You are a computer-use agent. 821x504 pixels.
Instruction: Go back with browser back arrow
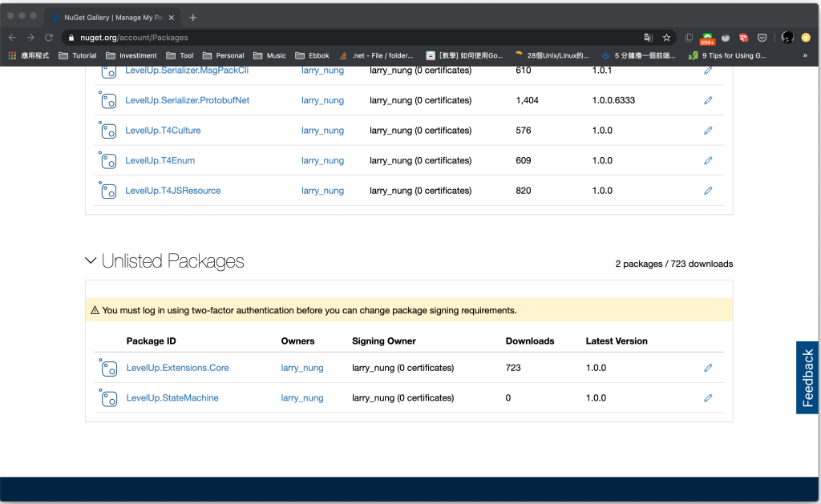[x=13, y=37]
